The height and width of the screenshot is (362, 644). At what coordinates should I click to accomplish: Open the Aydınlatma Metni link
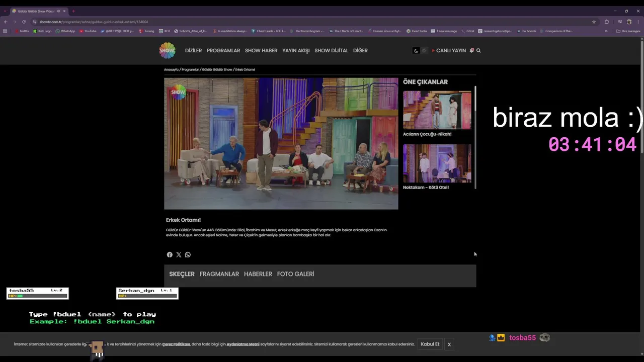[x=243, y=344]
